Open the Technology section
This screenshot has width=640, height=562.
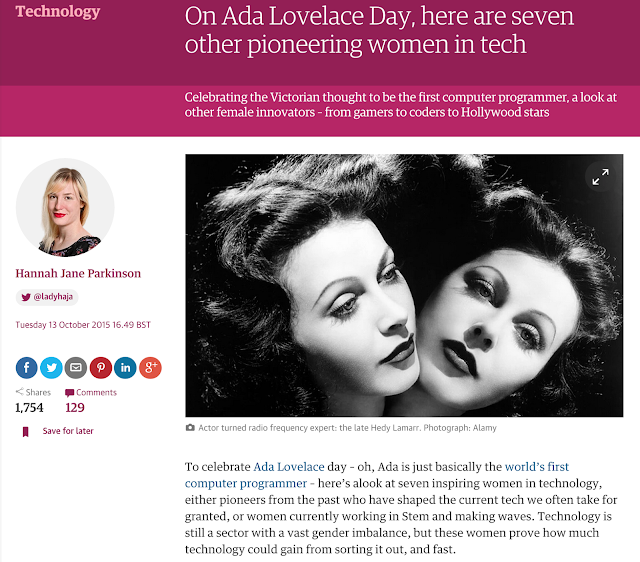click(58, 12)
